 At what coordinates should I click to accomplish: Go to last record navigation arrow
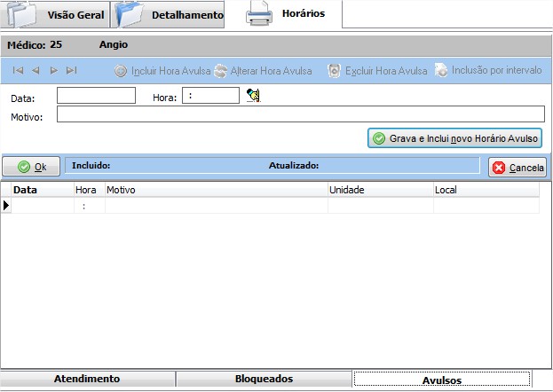[x=71, y=70]
